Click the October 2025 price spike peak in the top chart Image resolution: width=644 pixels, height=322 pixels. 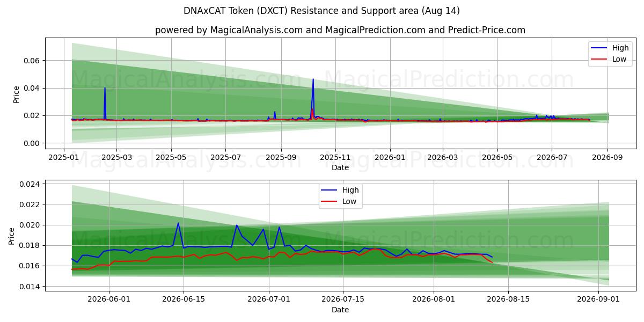pyautogui.click(x=313, y=79)
